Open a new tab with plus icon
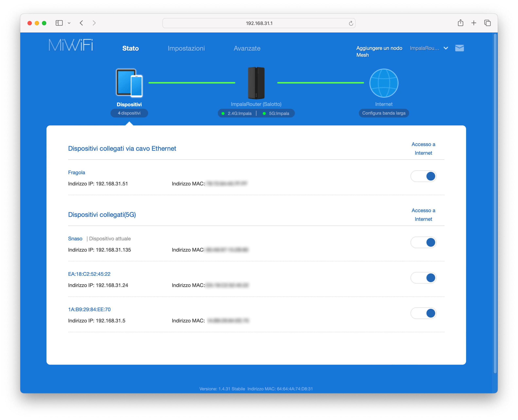The image size is (518, 420). coord(474,23)
